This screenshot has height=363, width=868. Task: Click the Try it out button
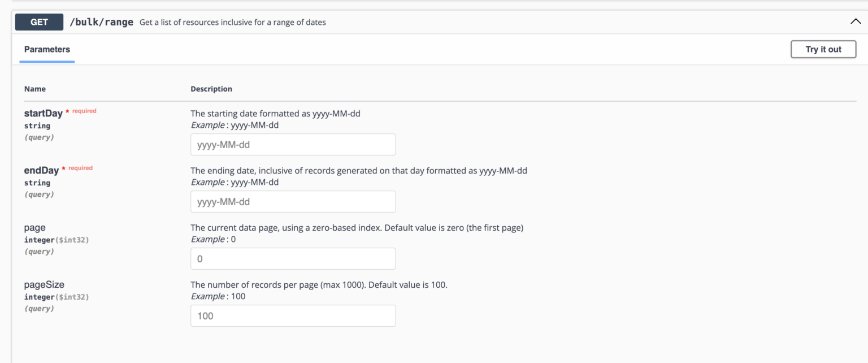[x=823, y=49]
